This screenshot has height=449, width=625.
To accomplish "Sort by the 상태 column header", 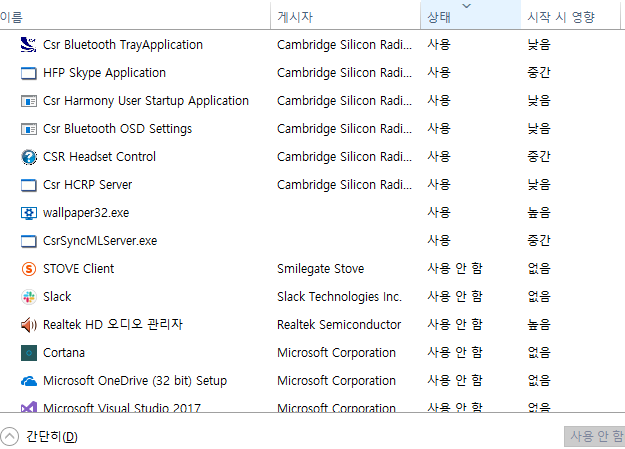I will (471, 17).
